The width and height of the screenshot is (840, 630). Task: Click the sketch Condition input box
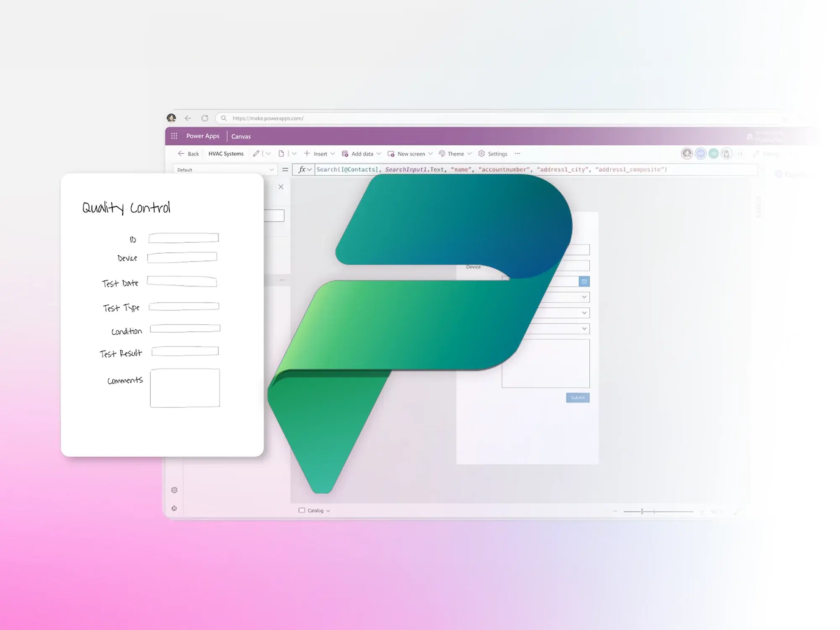click(185, 328)
